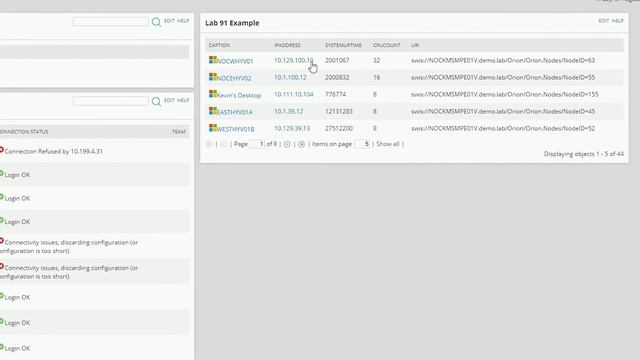The image size is (640, 360).
Task: Click the CONNECTION STATUS column header
Action: click(x=24, y=132)
